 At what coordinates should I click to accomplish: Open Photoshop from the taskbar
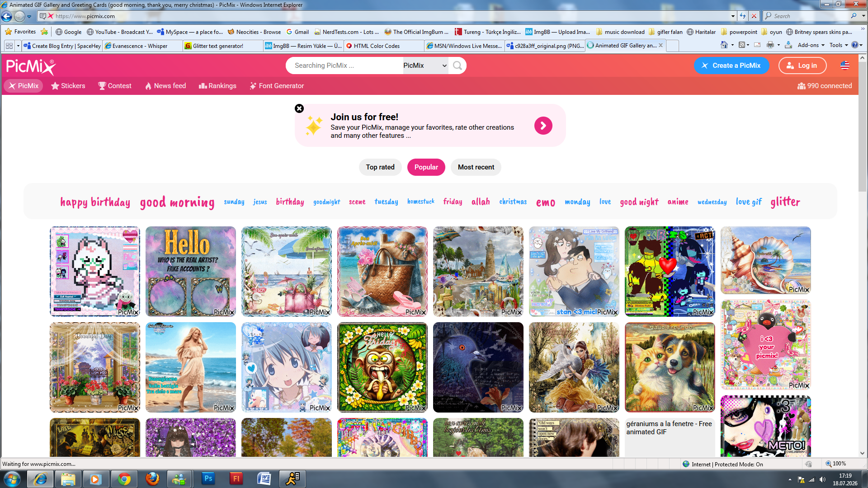click(x=208, y=479)
